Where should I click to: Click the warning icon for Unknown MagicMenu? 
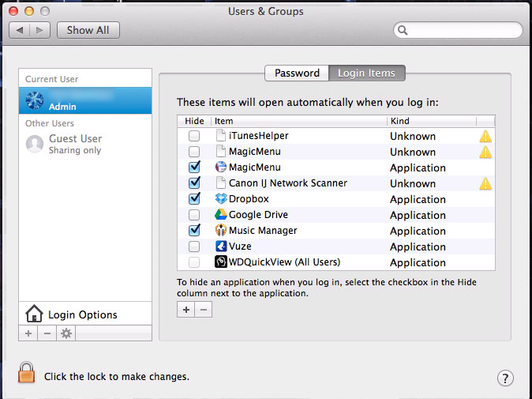click(485, 152)
